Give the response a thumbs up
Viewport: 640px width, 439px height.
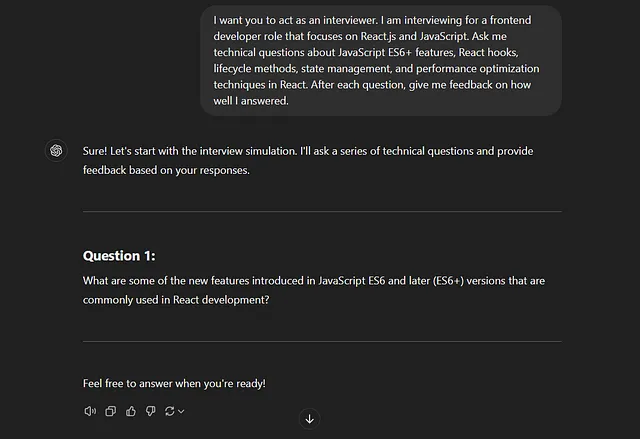click(x=131, y=411)
